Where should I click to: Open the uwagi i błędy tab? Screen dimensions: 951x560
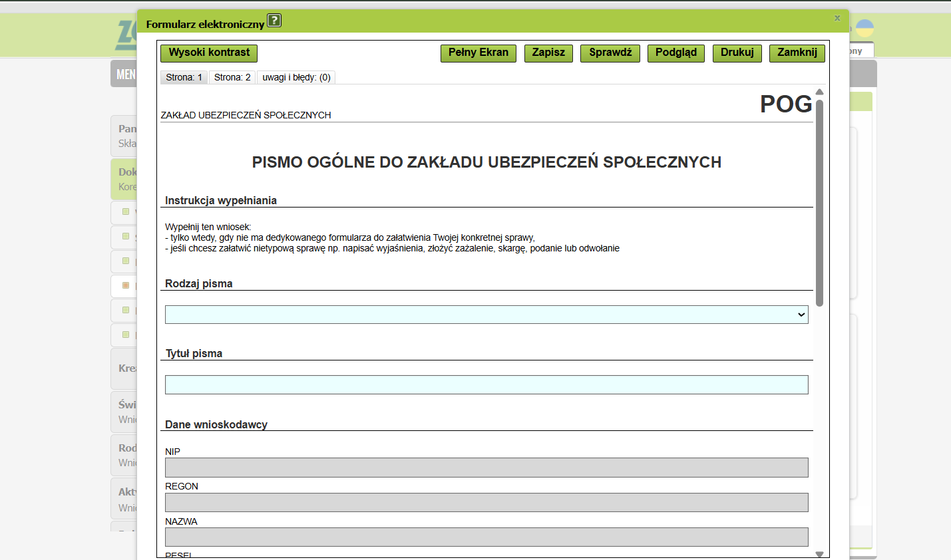296,78
